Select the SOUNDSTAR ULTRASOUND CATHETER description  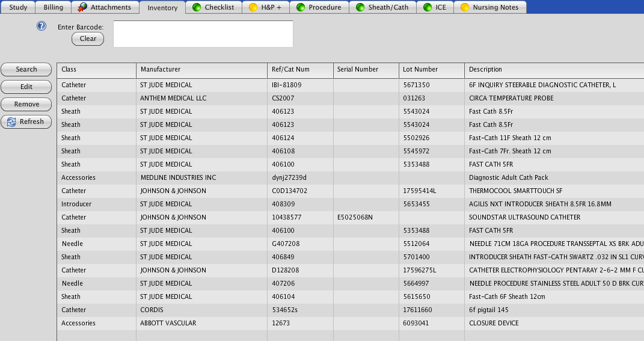(x=554, y=217)
